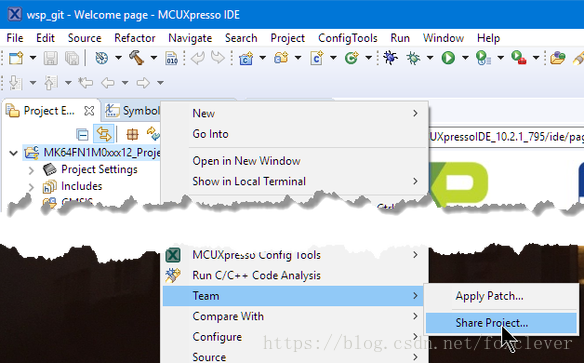Choose New in the context menu

point(295,113)
